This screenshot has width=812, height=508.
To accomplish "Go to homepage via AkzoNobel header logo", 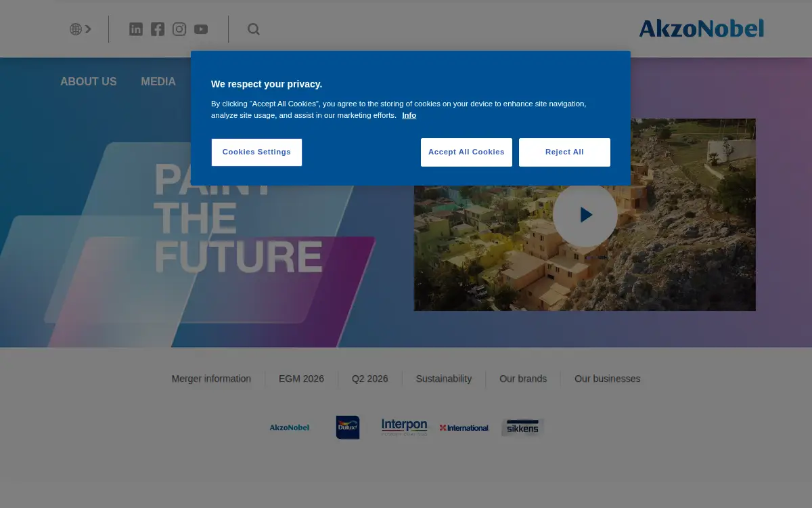I will point(701,28).
